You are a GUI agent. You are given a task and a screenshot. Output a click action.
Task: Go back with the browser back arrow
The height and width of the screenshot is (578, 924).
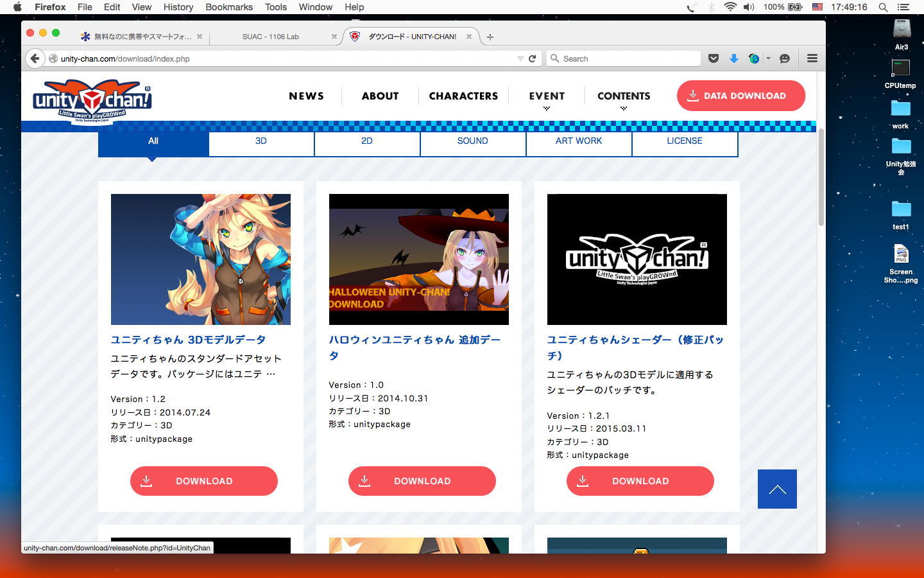point(35,58)
